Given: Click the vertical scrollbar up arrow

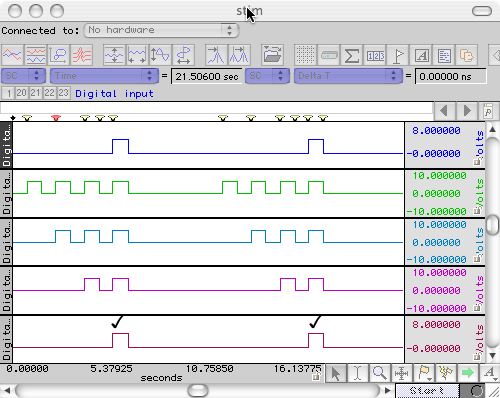Looking at the screenshot, I should [493, 129].
